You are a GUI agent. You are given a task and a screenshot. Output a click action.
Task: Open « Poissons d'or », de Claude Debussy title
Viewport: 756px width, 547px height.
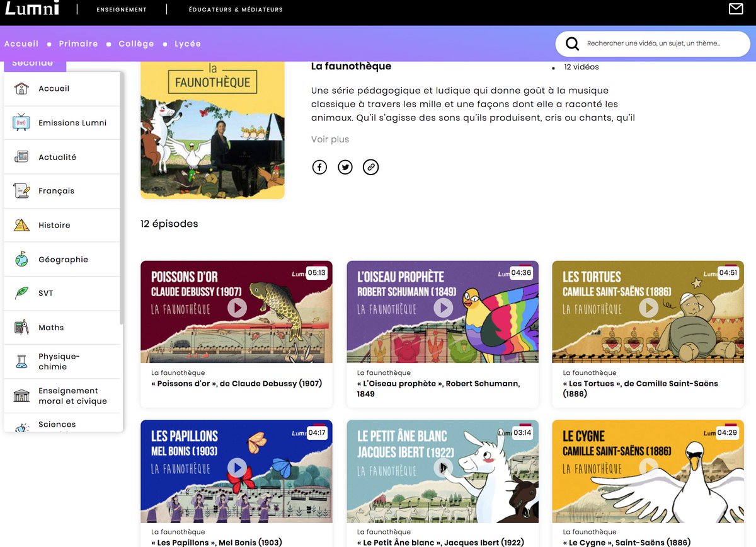237,383
